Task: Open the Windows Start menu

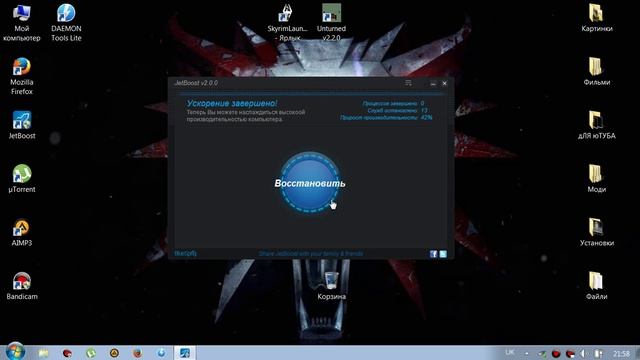Action: [x=15, y=351]
